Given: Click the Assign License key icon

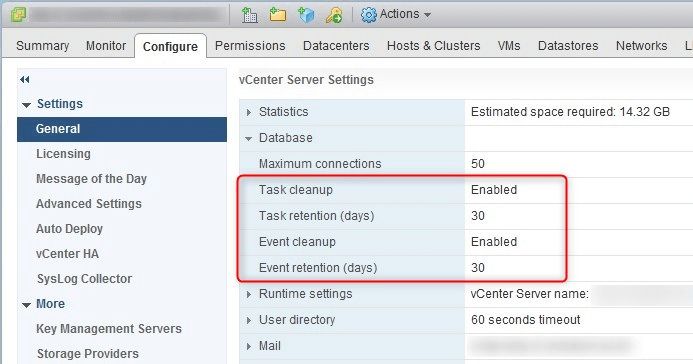Looking at the screenshot, I should (x=334, y=15).
